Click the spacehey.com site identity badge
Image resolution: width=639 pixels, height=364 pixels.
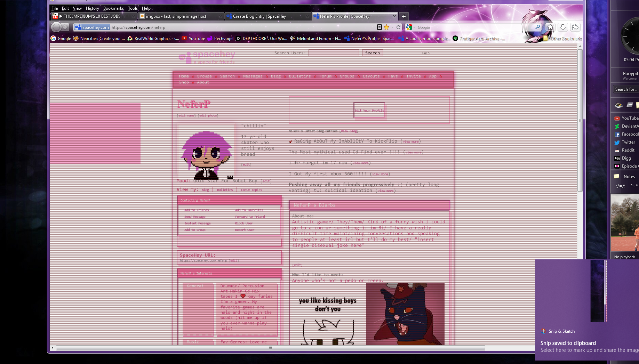92,27
